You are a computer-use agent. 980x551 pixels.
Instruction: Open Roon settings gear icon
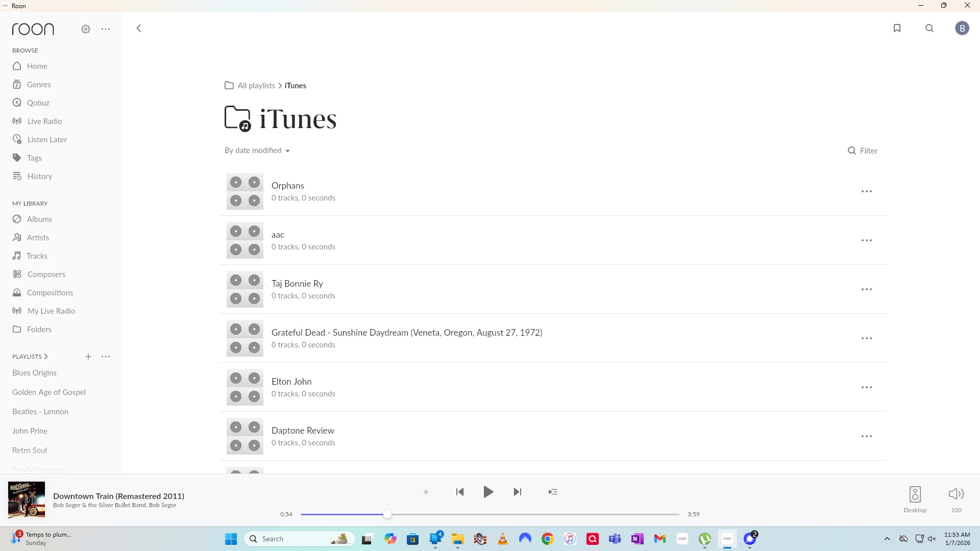pos(86,29)
